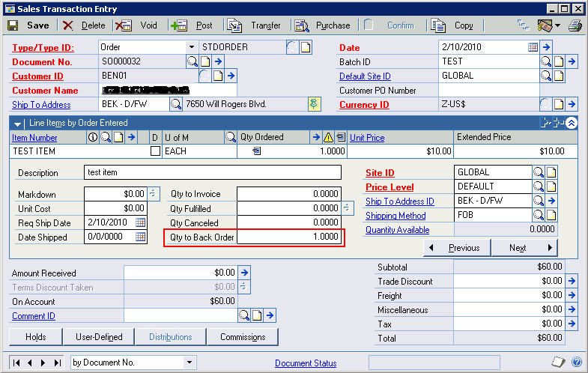This screenshot has height=373, width=588.
Task: Open the User-Defined button
Action: pos(99,337)
